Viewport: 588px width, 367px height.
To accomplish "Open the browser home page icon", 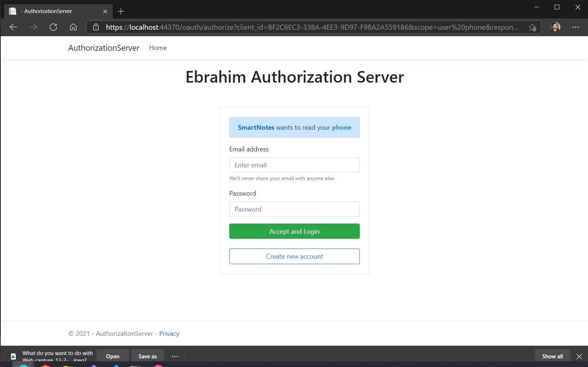I will 73,27.
